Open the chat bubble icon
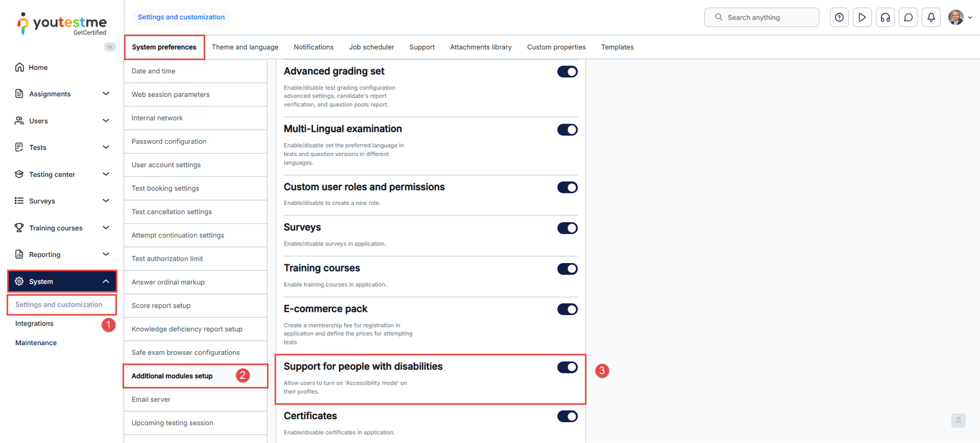Viewport: 980px width, 443px height. coord(908,17)
